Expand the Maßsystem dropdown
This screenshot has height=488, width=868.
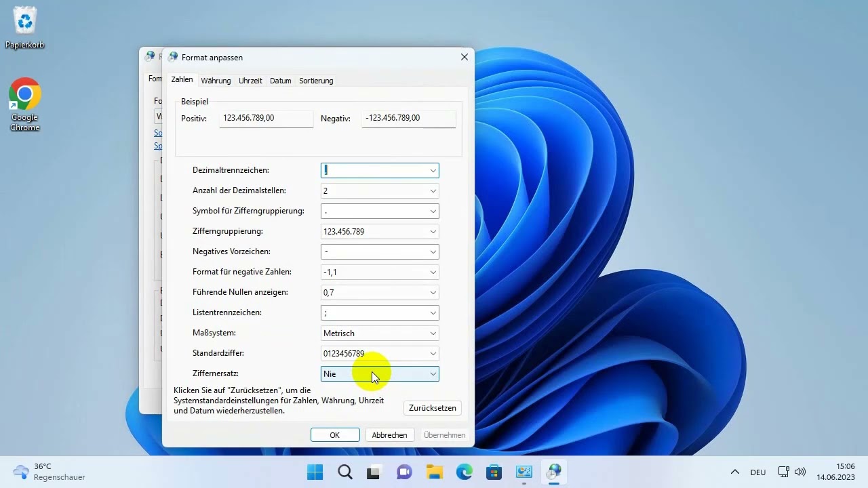point(433,333)
